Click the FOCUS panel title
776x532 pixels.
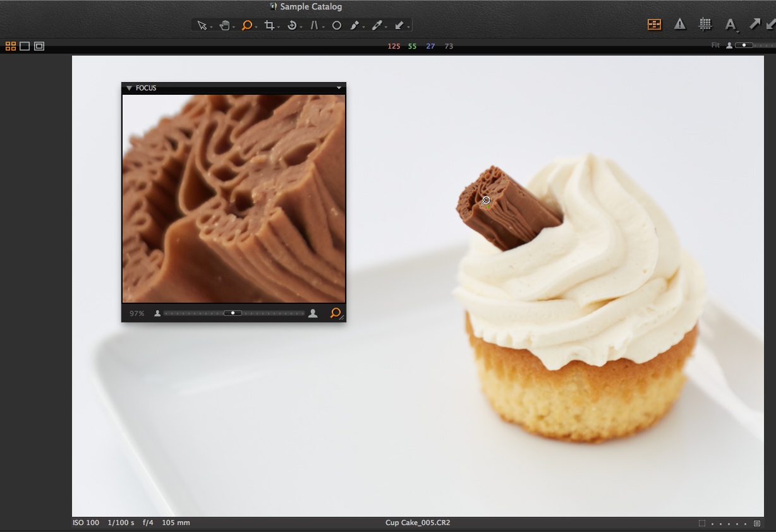pos(146,88)
